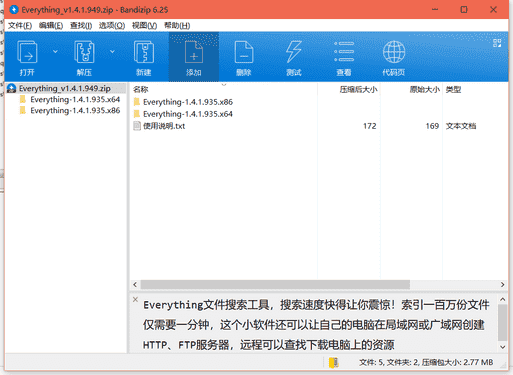Click the Delete (删除) toolbar icon
This screenshot has width=513, height=375.
click(x=244, y=57)
